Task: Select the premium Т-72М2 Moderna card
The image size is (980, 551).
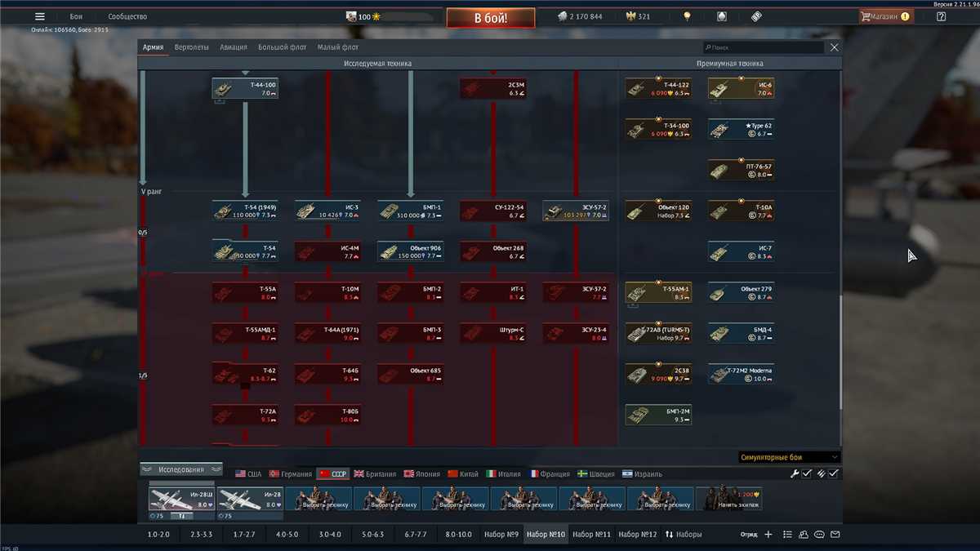Action: (741, 374)
